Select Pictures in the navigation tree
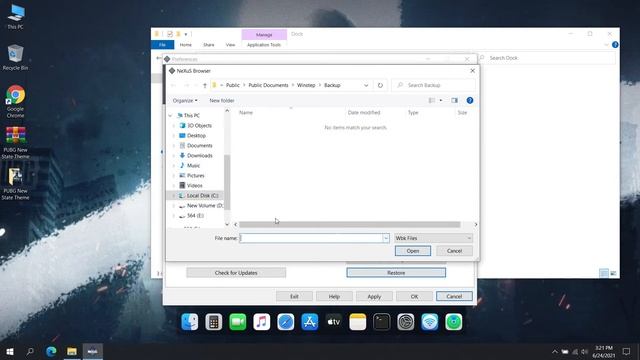Viewport: 640px width, 360px height. (196, 176)
